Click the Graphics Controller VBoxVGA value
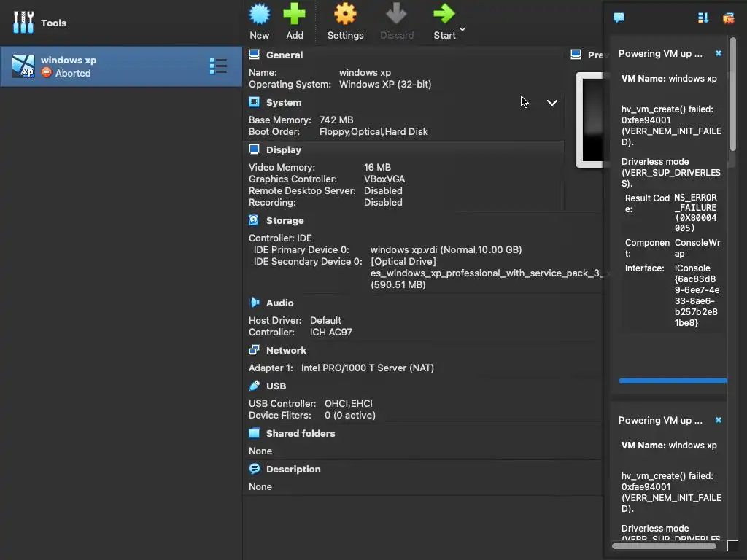The width and height of the screenshot is (747, 560). click(384, 179)
